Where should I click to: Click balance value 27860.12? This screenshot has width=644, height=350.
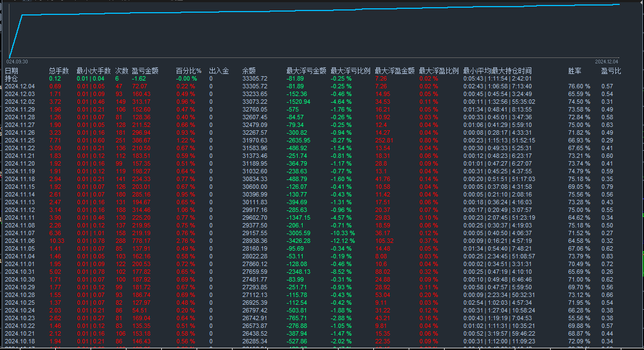[x=255, y=264]
